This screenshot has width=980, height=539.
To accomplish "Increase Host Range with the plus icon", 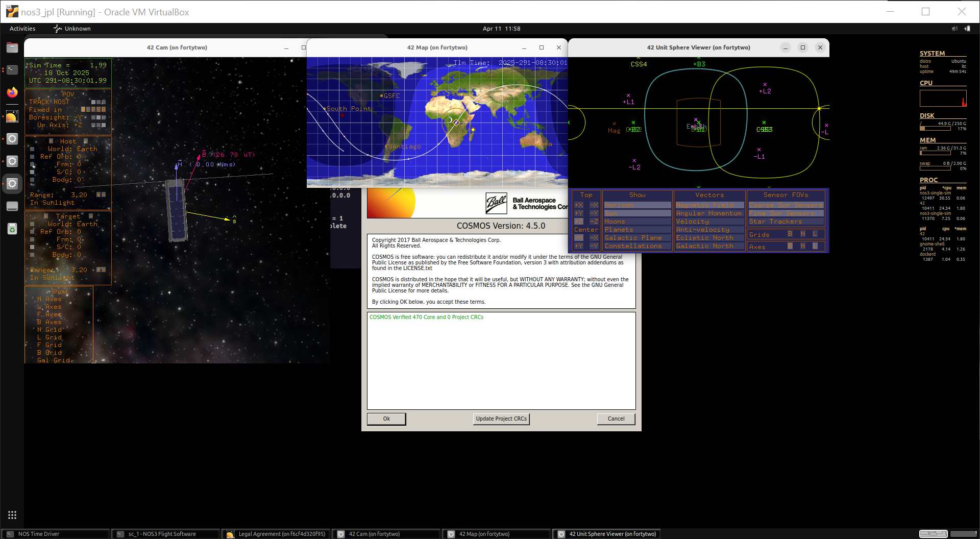I will point(99,194).
